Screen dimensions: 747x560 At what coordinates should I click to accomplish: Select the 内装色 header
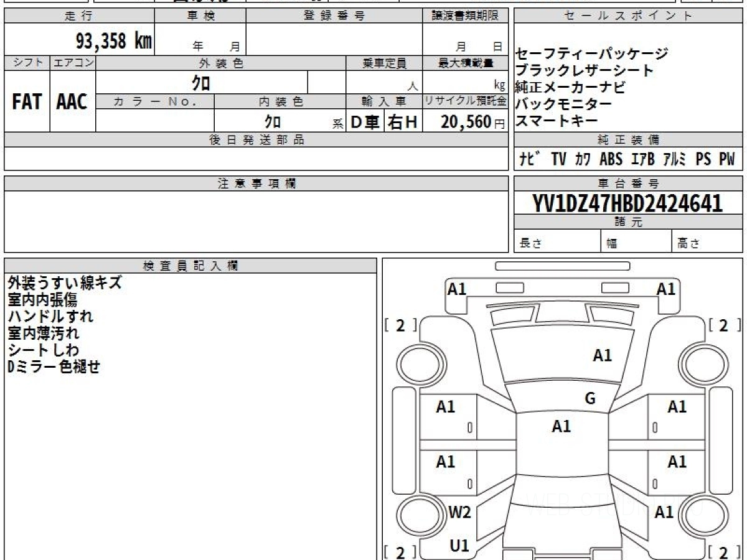[280, 101]
